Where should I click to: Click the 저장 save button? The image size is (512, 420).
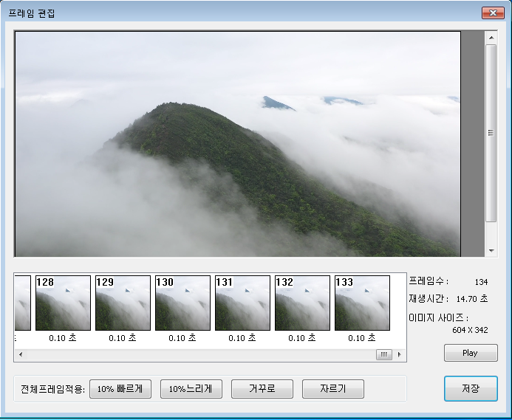[471, 388]
